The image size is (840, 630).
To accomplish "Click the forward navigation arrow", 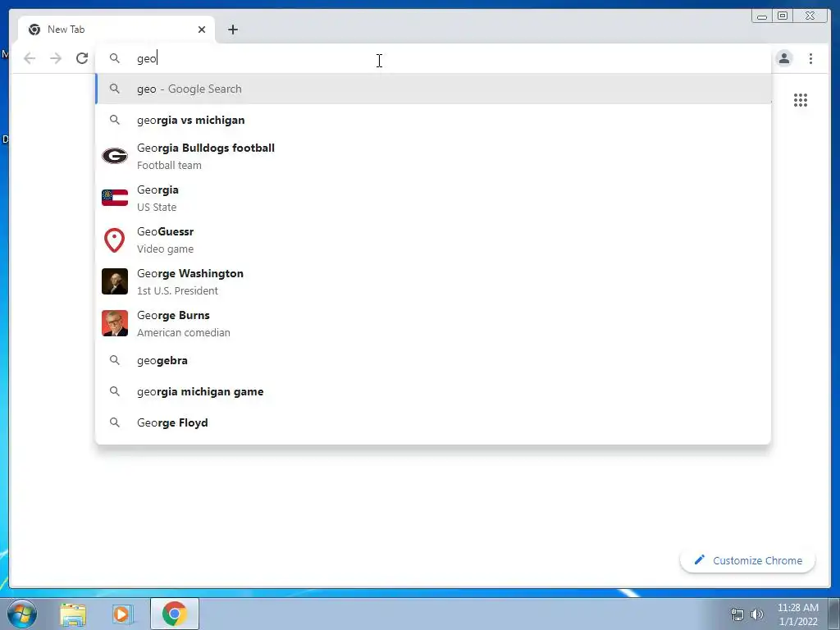I will (x=56, y=58).
